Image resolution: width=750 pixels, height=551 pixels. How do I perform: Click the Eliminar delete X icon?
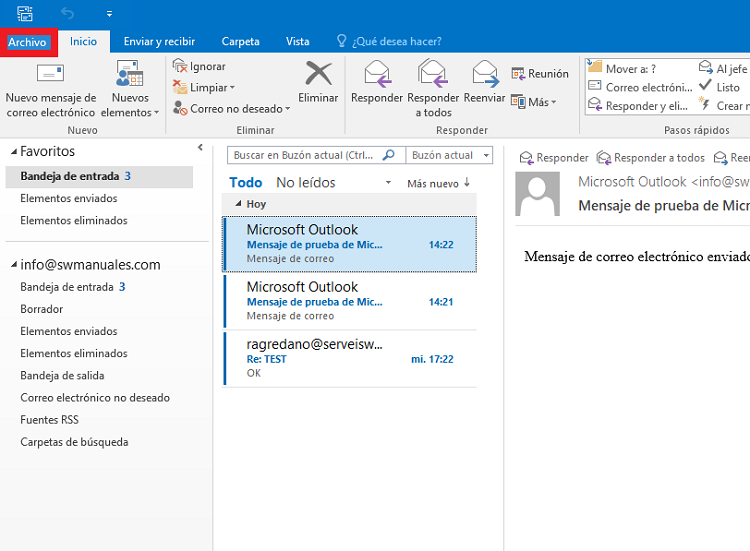319,74
